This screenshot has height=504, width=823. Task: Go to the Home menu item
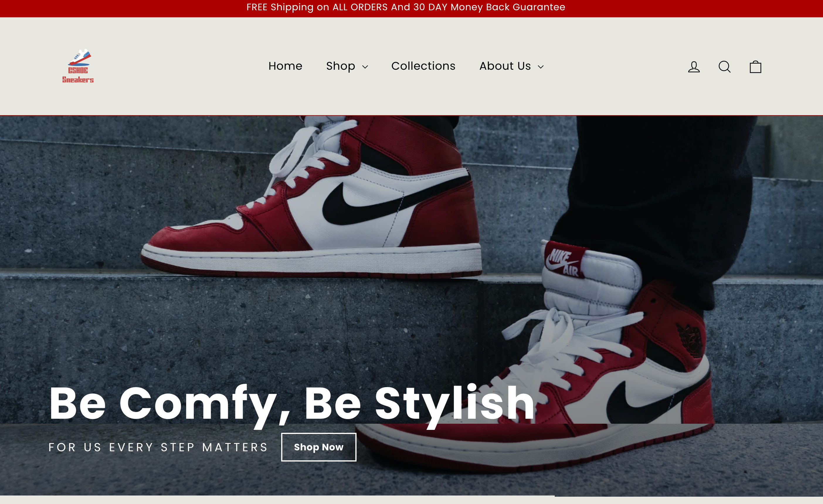click(285, 66)
